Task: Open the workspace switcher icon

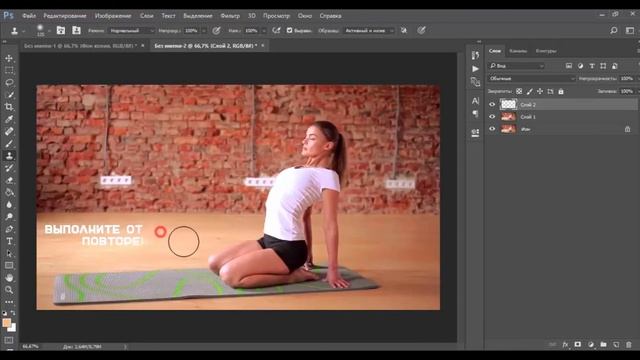Action: point(630,31)
